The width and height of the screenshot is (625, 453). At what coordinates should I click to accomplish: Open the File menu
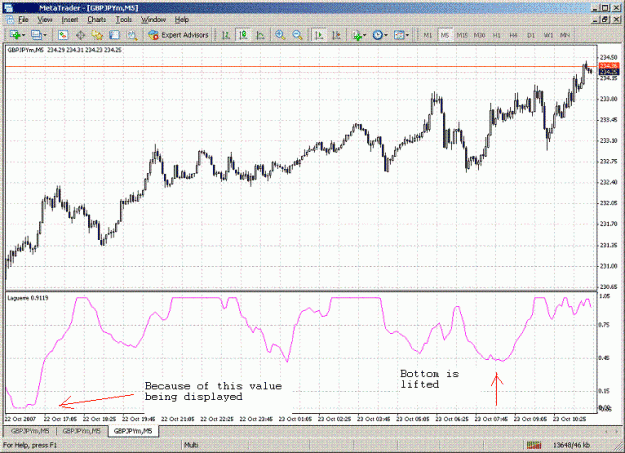(x=23, y=20)
